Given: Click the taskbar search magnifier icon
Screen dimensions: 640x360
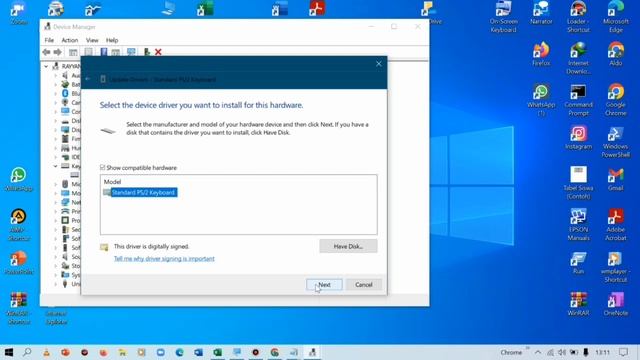Looking at the screenshot, I should pyautogui.click(x=27, y=352).
